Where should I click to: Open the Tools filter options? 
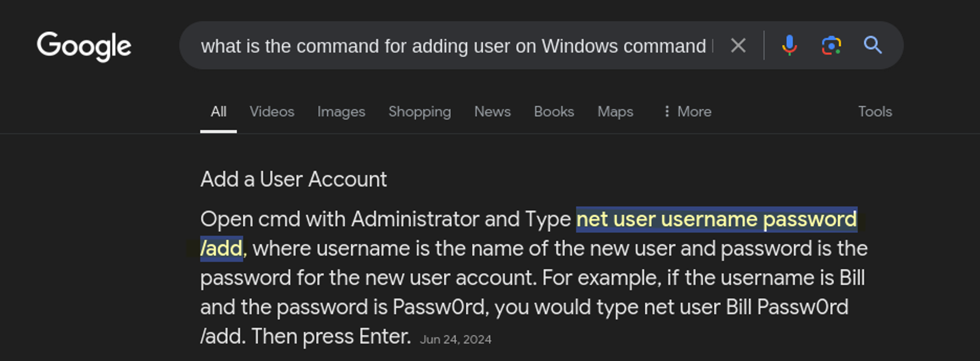pyautogui.click(x=875, y=112)
